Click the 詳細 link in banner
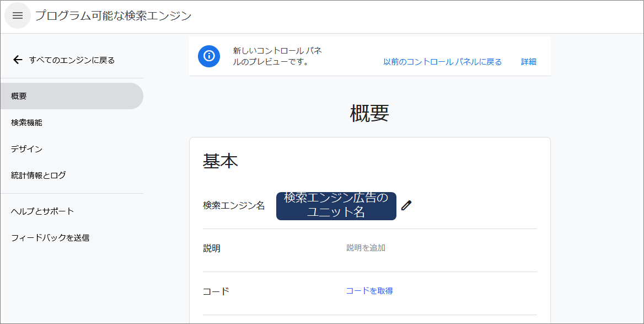Viewport: 644px width, 324px height. (x=528, y=62)
